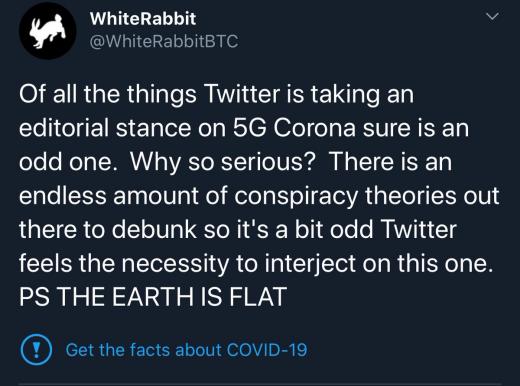Click the divider line below the COVID-19 label
The image size is (520, 386).
[x=260, y=384]
